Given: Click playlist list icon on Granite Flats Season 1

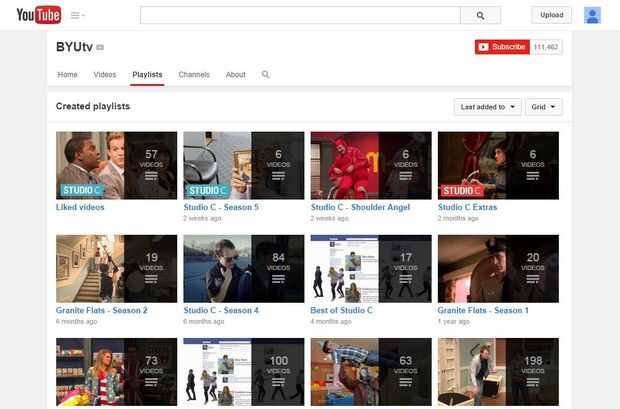Looking at the screenshot, I should pyautogui.click(x=533, y=279).
